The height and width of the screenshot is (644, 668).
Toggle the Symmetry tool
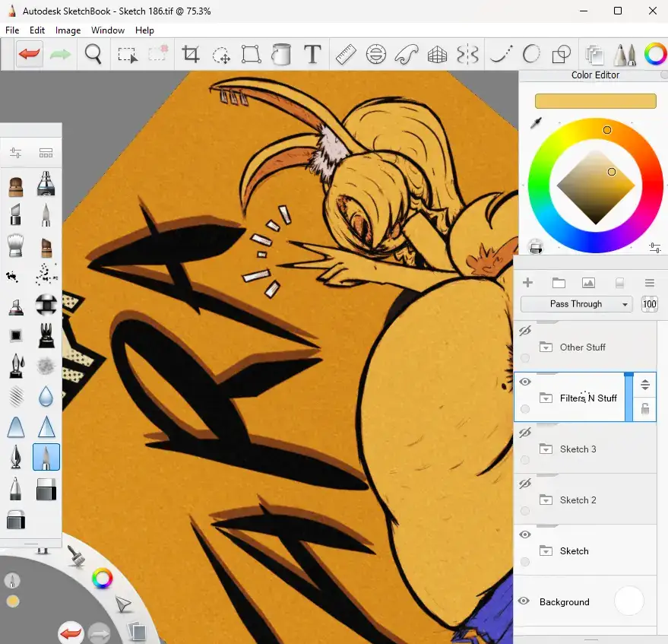pyautogui.click(x=467, y=54)
